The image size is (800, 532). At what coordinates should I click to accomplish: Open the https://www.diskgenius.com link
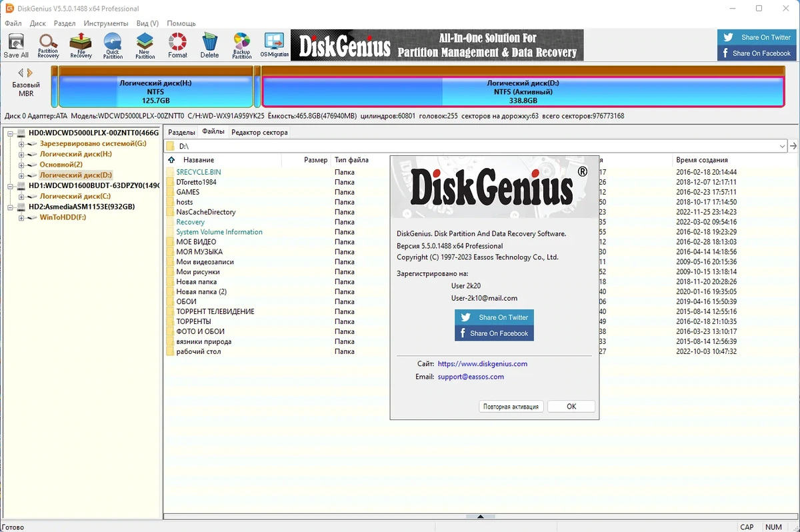[483, 364]
